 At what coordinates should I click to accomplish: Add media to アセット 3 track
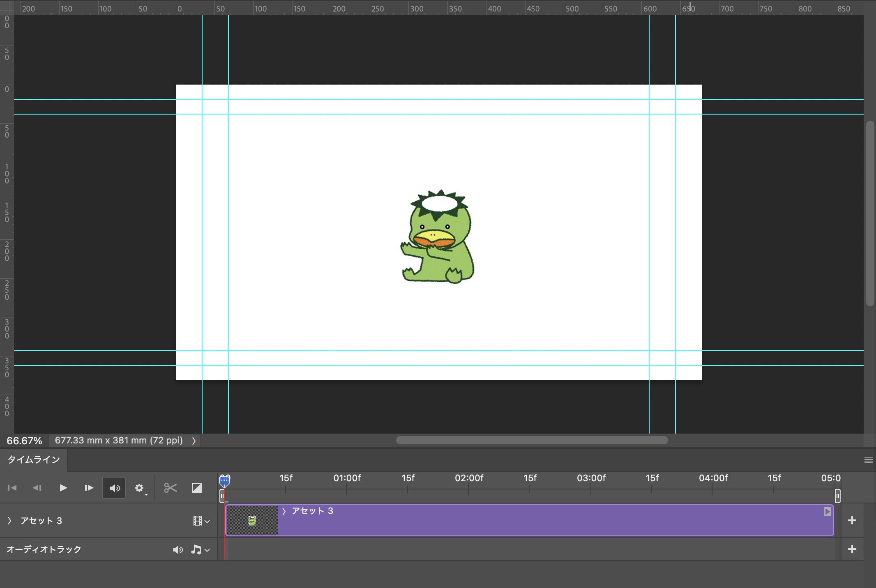[852, 520]
